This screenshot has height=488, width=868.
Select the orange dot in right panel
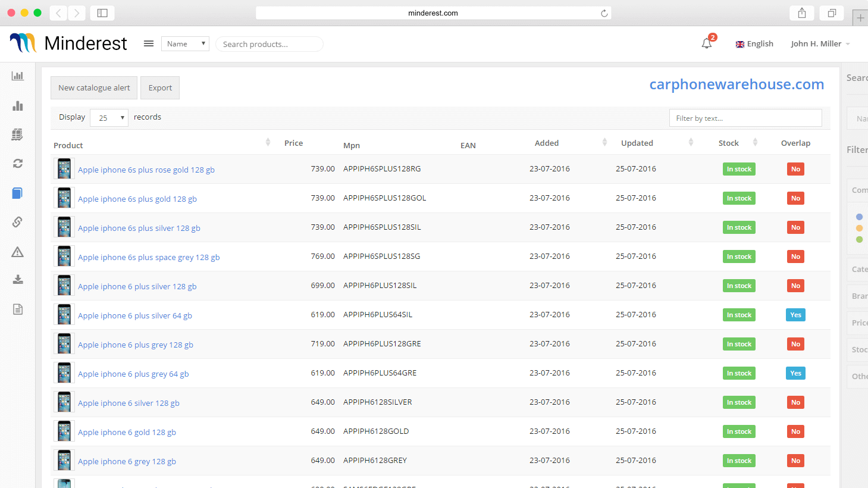click(859, 228)
